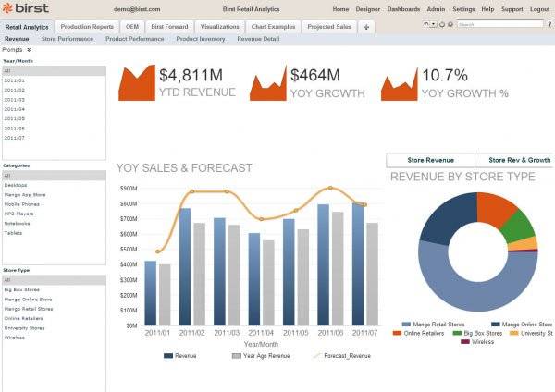The height and width of the screenshot is (392, 555).
Task: Collapse the Prompts panel chevron
Action: click(30, 50)
